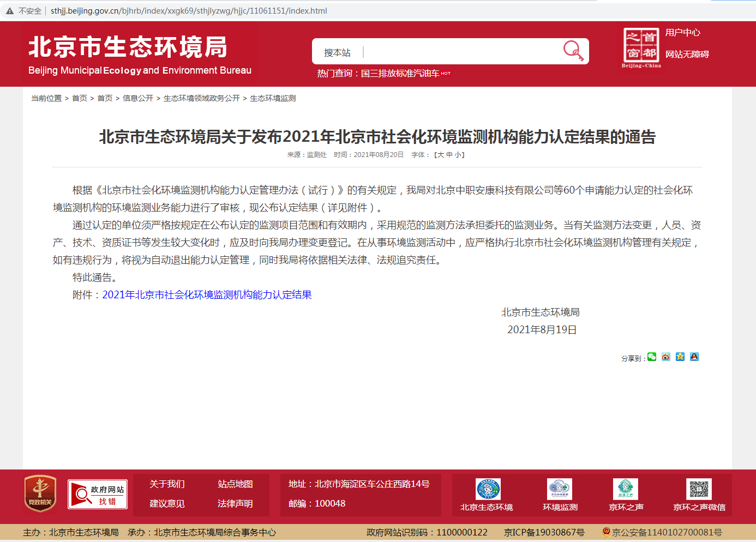
Task: Download the 2021 attachment results link
Action: click(x=207, y=294)
